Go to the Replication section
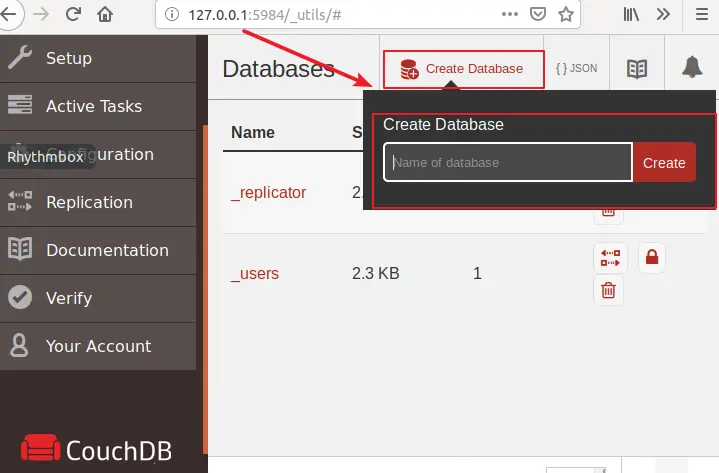Screen dimensions: 719x473 coord(98,202)
